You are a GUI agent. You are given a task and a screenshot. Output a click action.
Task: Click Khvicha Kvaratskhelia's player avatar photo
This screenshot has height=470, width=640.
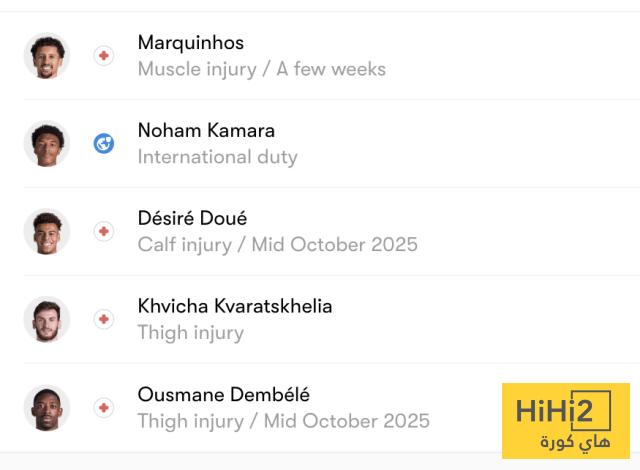(46, 320)
